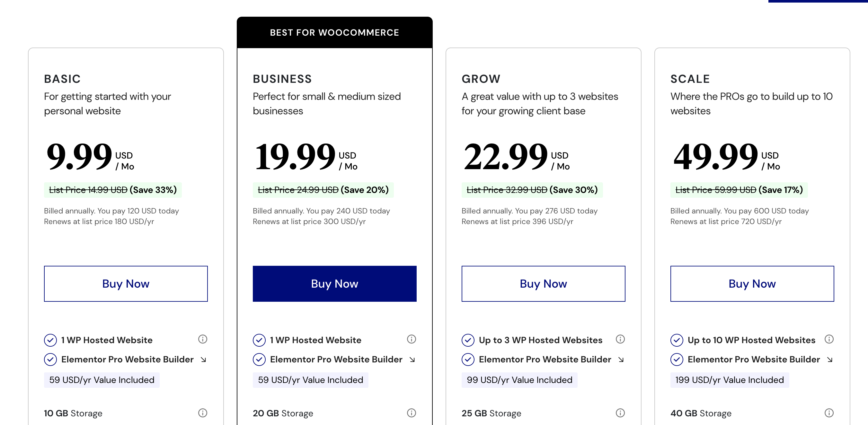Viewport: 868px width, 425px height.
Task: Click checkmark beside Up to 3 WP Hosted Websites
Action: coord(468,340)
